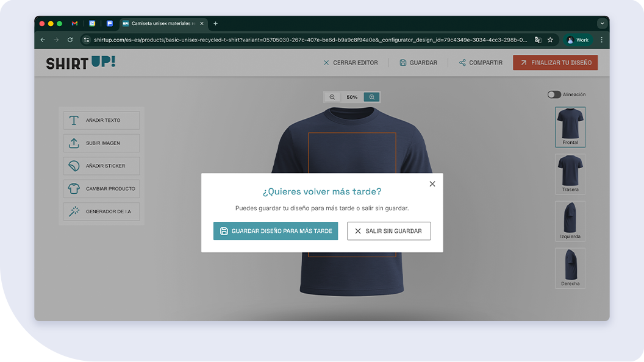Click the Shirt Up! logo
Image resolution: width=644 pixels, height=362 pixels.
80,62
